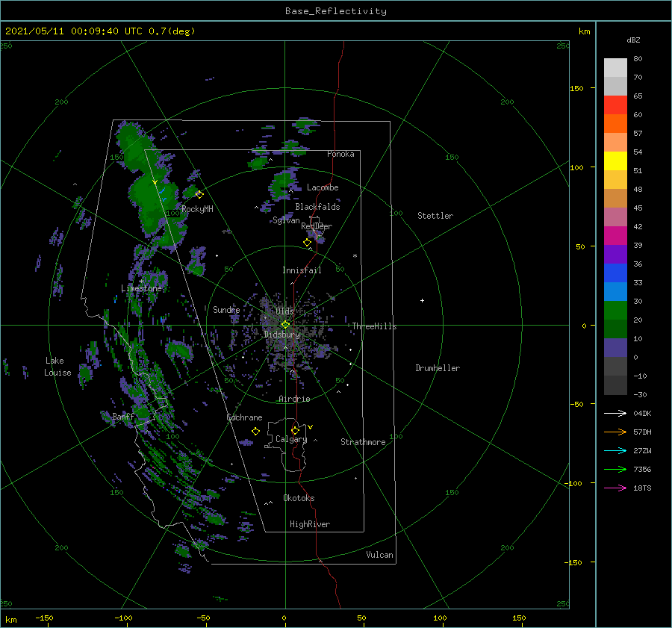Screen dimensions: 672x628
Task: Click the Cochrane city label
Action: click(244, 417)
